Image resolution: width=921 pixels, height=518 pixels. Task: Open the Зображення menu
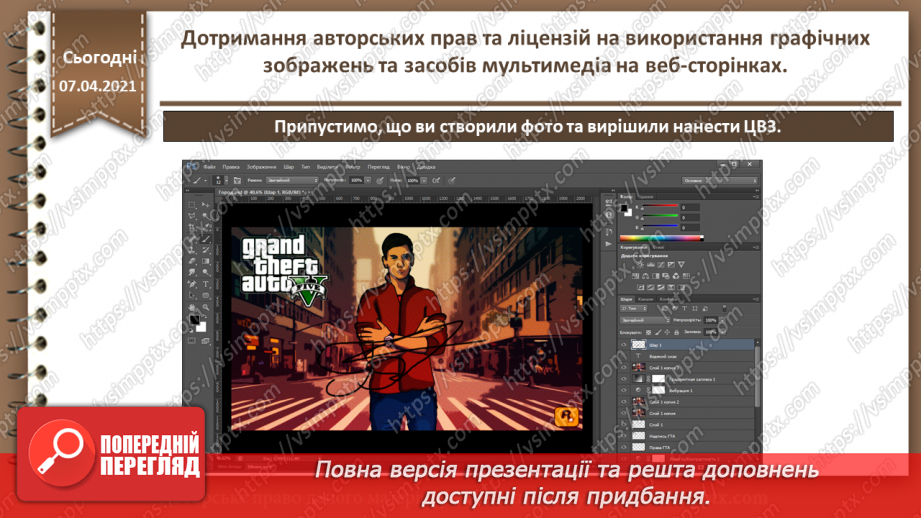261,167
